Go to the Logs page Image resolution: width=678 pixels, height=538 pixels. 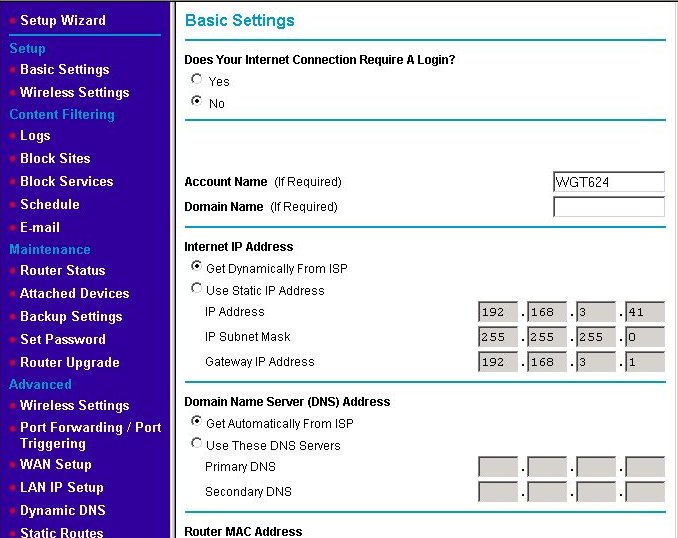[35, 135]
